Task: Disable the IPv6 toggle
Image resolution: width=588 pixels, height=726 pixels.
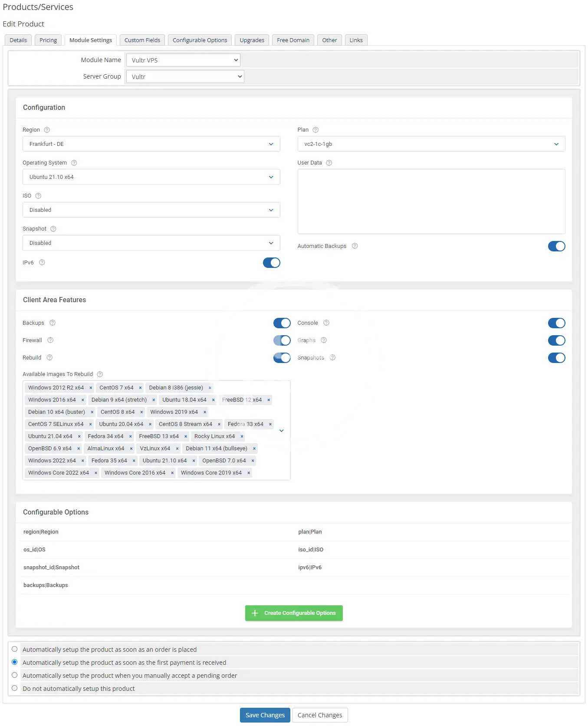Action: tap(271, 263)
